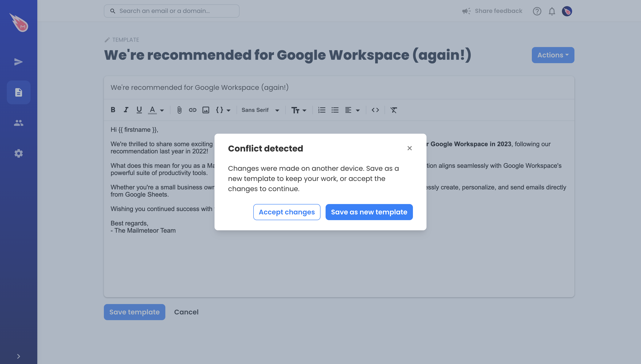This screenshot has width=641, height=364.
Task: Click the pencil edit icon beside TEMPLATE
Action: pyautogui.click(x=107, y=40)
